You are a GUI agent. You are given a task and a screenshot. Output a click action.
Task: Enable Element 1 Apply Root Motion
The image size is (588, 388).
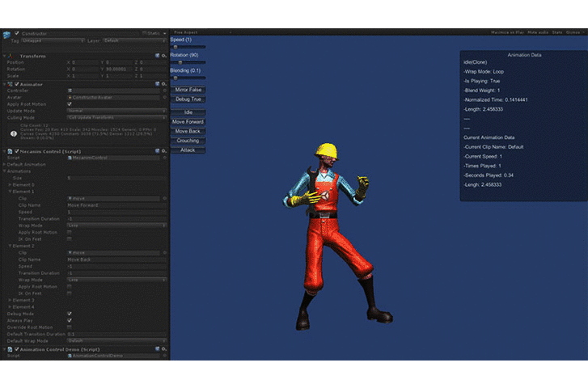pos(70,233)
